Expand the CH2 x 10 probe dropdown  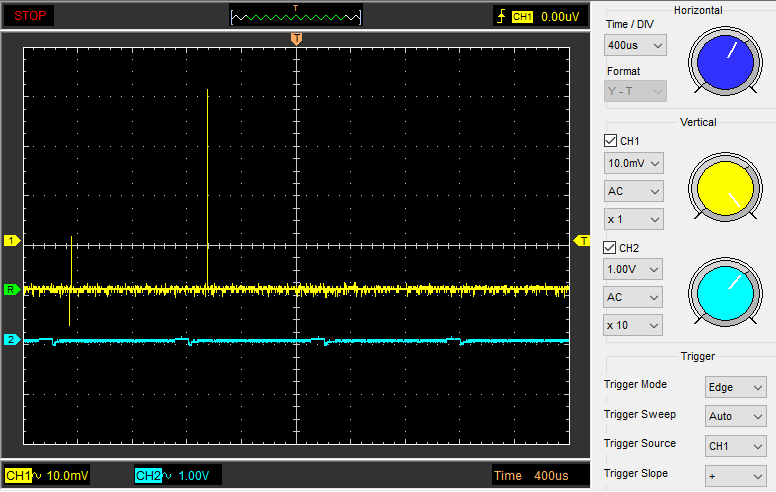634,325
